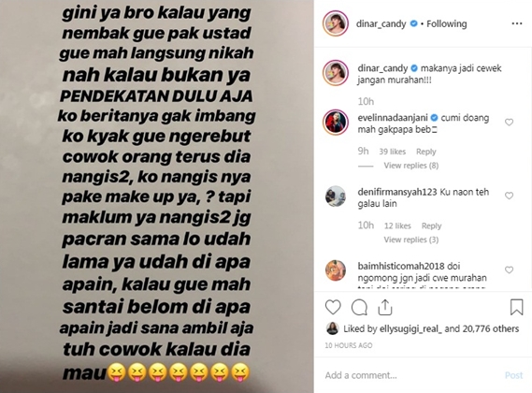Save the post using the bookmark icon

516,307
